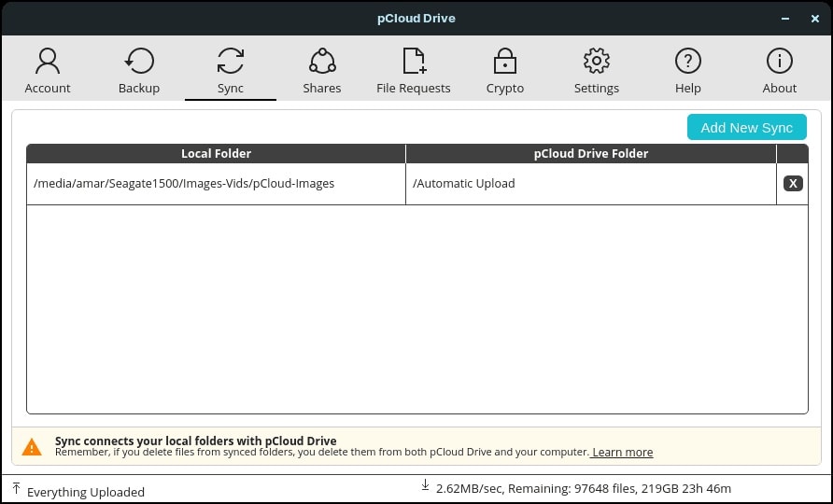Select the /media/amar/Seagate1500 local folder path cell

pyautogui.click(x=216, y=184)
